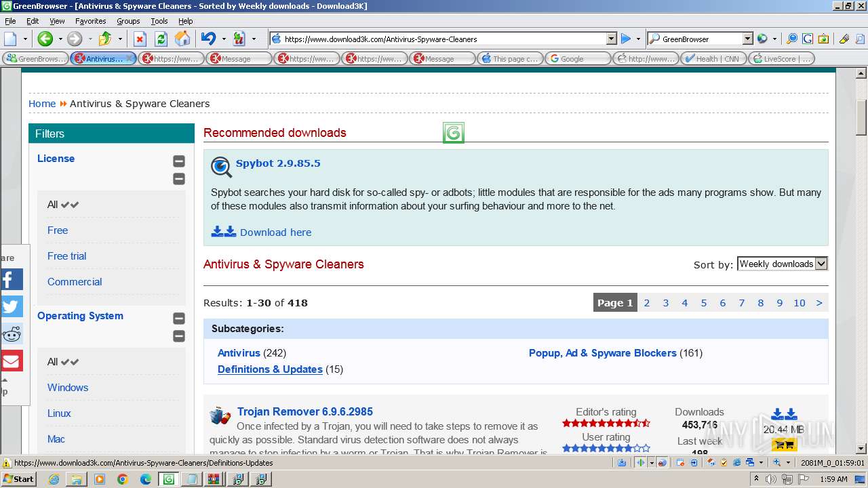Switch to the Health | CNN tab
This screenshot has width=868, height=488.
point(713,59)
